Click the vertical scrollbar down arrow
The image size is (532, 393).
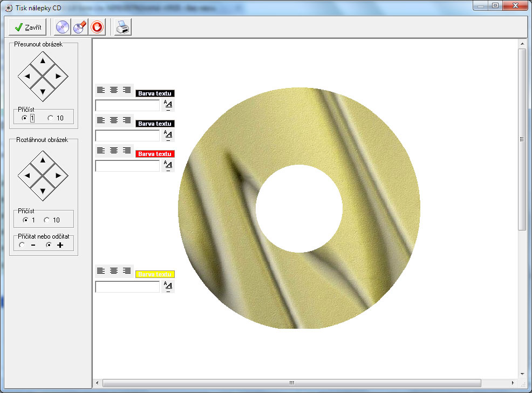click(522, 373)
